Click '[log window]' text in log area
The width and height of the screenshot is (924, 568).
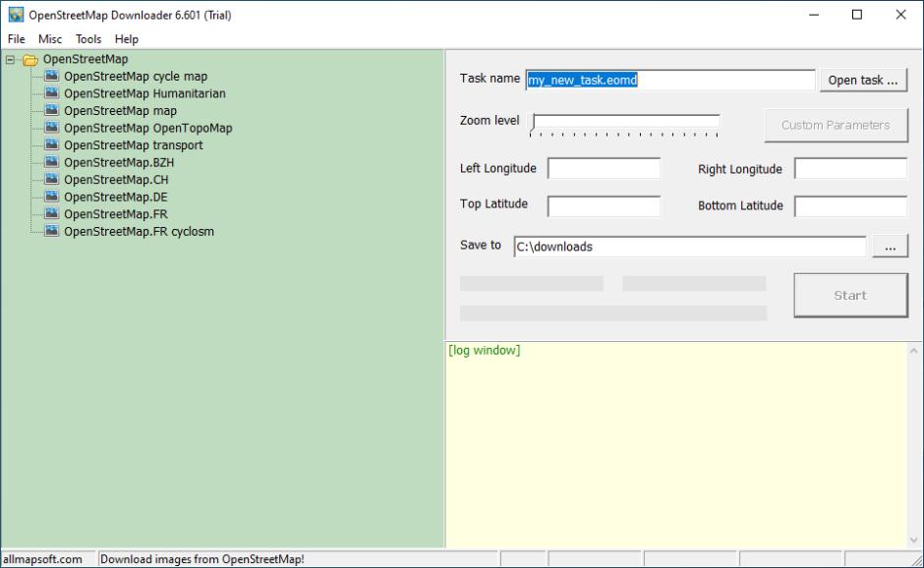[485, 350]
